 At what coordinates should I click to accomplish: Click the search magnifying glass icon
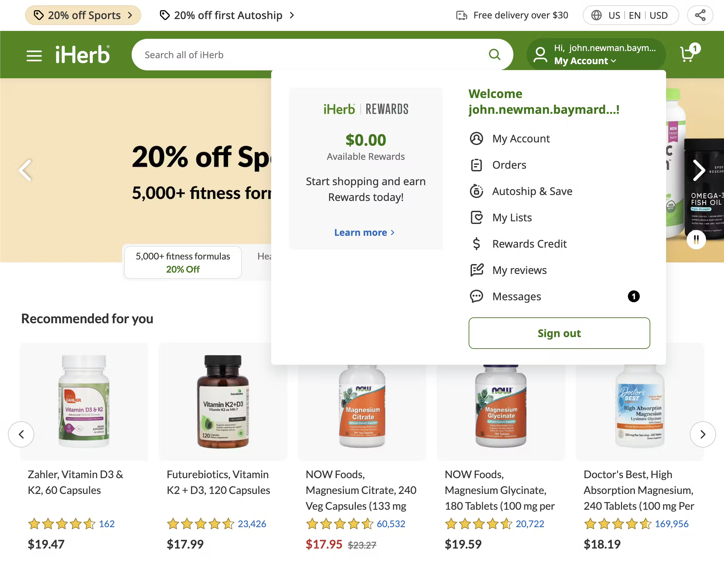(x=495, y=55)
